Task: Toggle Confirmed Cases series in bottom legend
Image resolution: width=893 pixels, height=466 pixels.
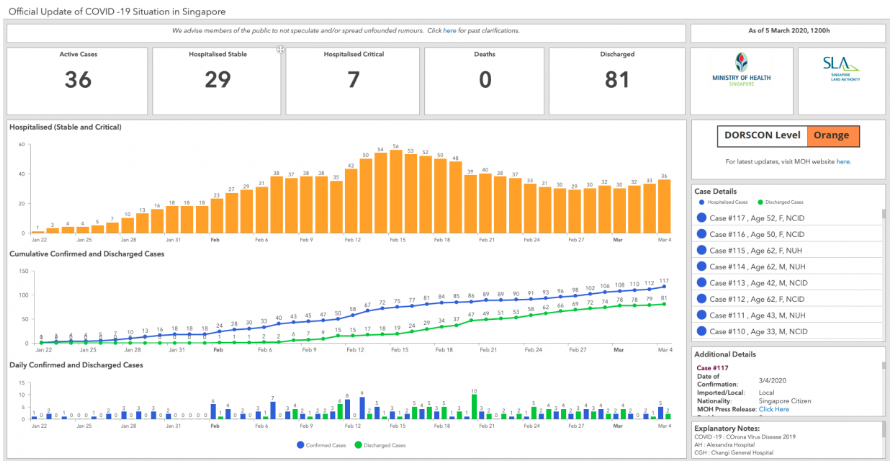Action: coord(300,445)
